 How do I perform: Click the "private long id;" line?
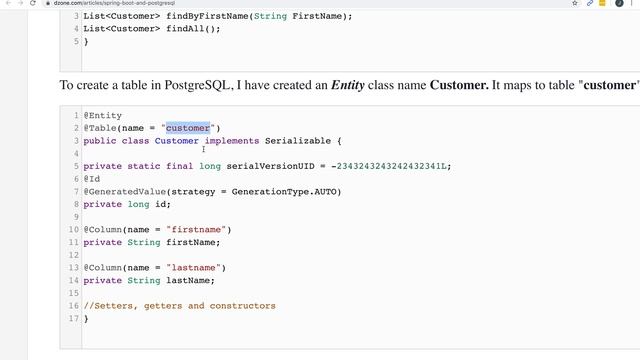pyautogui.click(x=127, y=204)
